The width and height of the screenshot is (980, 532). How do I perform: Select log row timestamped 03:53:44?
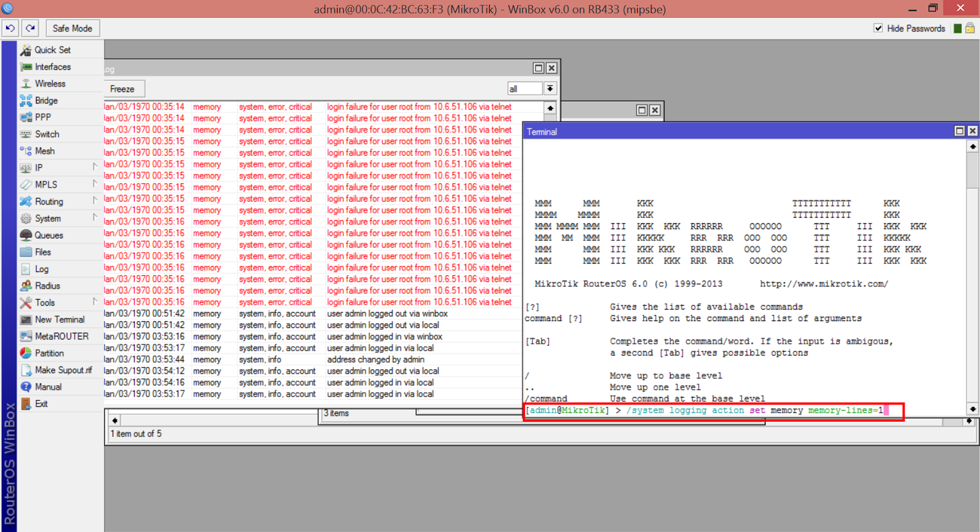(312, 360)
